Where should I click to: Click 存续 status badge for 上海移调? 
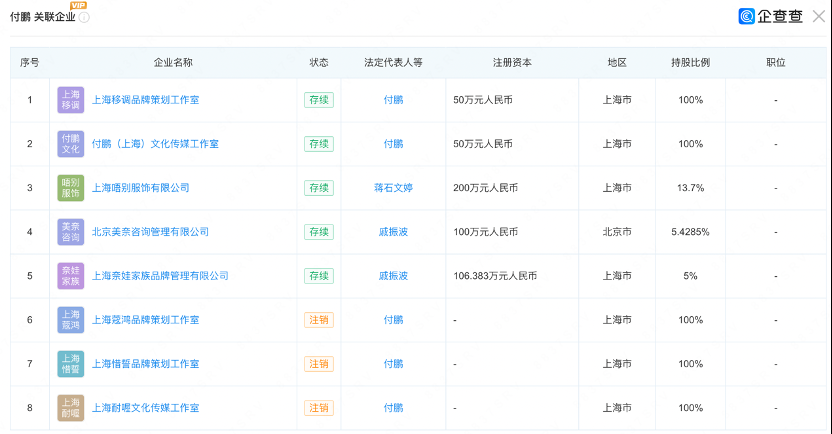click(319, 100)
